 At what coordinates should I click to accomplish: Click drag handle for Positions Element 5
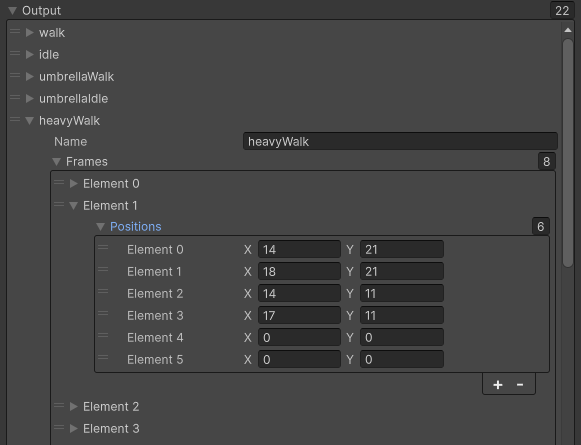tap(103, 357)
